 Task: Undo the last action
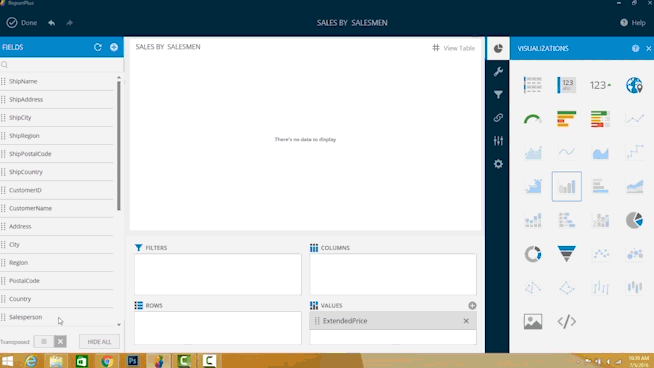coord(51,23)
